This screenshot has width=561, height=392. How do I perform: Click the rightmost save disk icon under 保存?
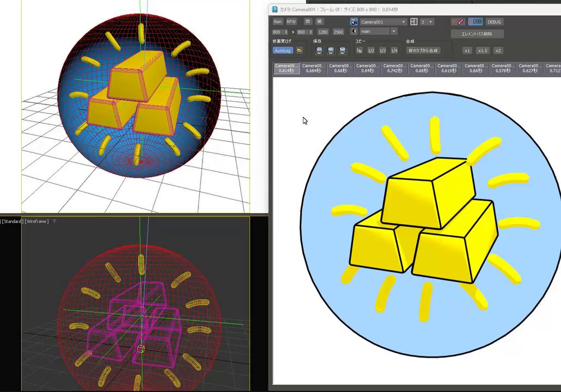click(x=343, y=51)
